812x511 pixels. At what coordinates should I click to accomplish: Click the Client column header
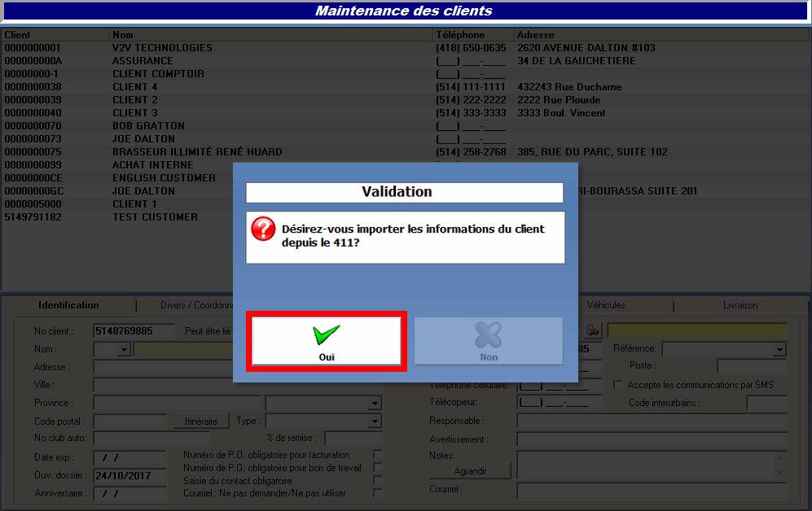(55, 35)
